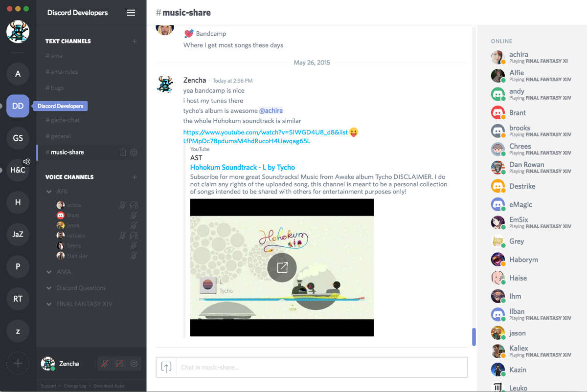Viewport: 587px width, 392px height.
Task: Click the Bandcamp heart icon
Action: pyautogui.click(x=189, y=34)
